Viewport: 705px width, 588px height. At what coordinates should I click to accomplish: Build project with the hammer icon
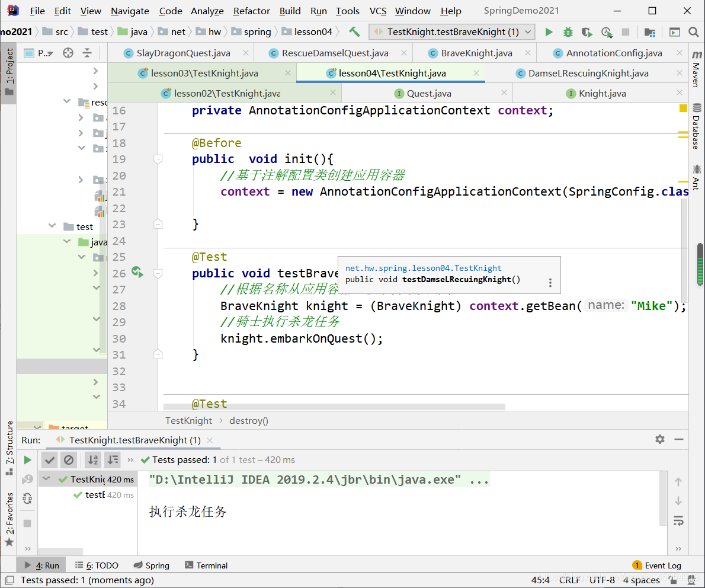(354, 31)
